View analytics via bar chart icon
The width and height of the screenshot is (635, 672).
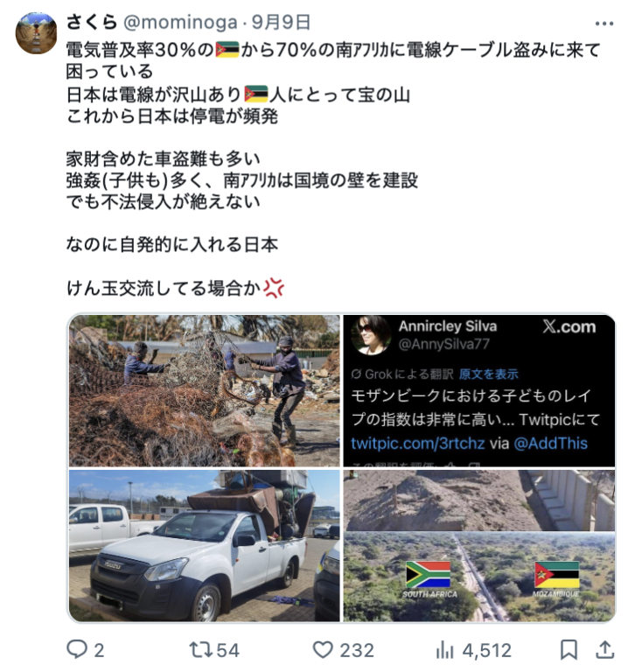(444, 650)
